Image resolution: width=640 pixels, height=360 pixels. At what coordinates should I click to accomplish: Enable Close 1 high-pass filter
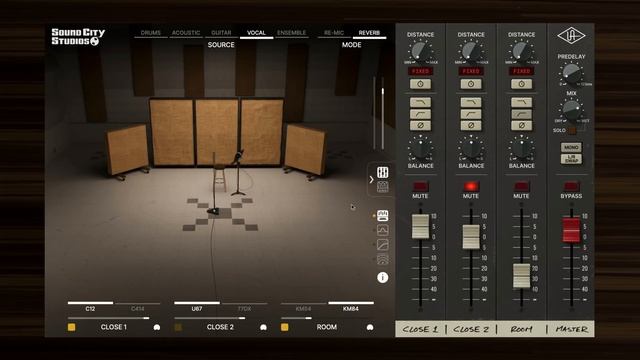coord(420,114)
